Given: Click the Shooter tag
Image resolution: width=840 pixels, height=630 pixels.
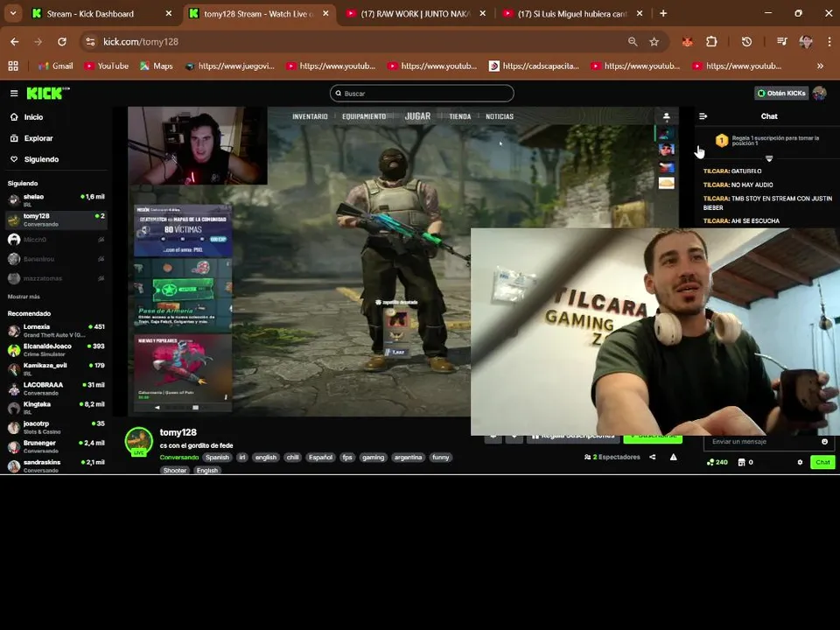Looking at the screenshot, I should pos(175,471).
